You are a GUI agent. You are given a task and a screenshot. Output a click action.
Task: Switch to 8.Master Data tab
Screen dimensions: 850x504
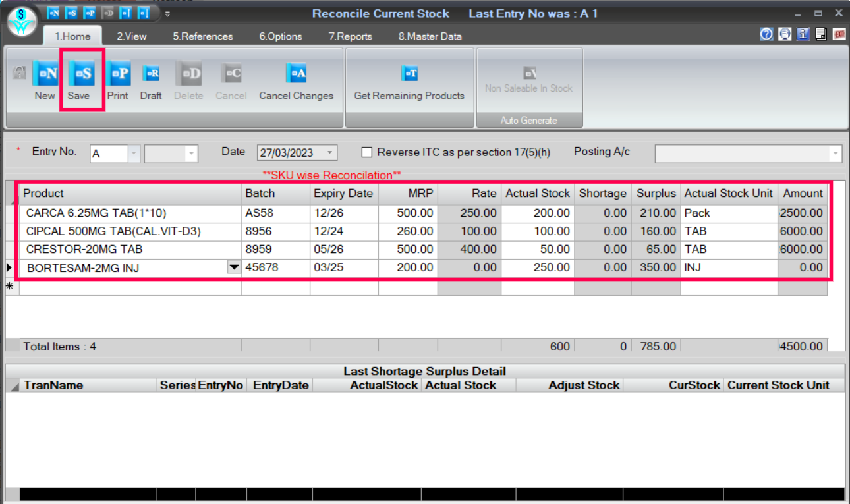pyautogui.click(x=430, y=36)
